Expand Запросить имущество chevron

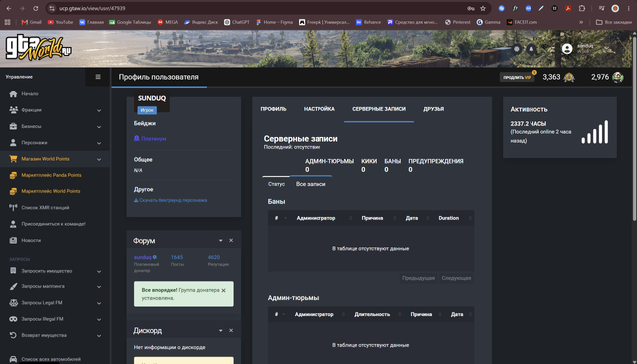(99, 272)
